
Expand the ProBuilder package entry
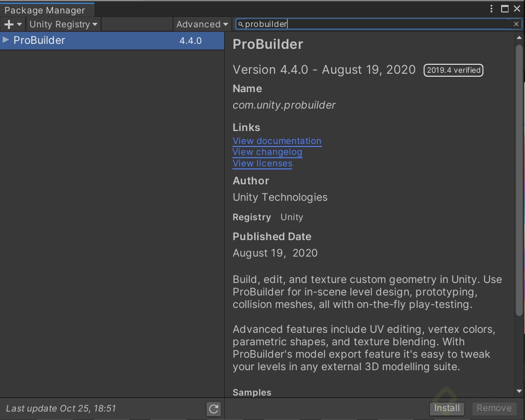tap(6, 40)
